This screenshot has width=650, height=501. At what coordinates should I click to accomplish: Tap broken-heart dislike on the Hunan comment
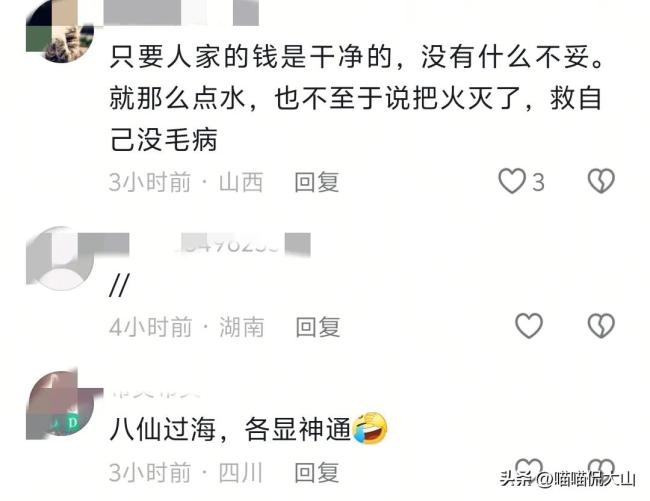tap(601, 326)
